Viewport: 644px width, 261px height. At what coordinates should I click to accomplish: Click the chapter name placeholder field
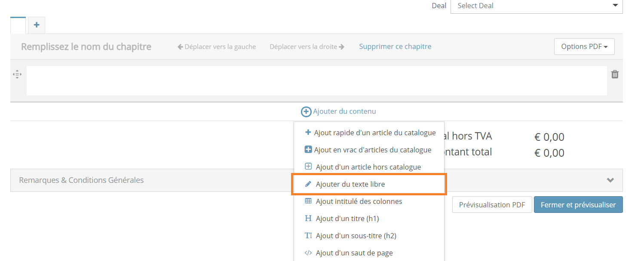(86, 46)
